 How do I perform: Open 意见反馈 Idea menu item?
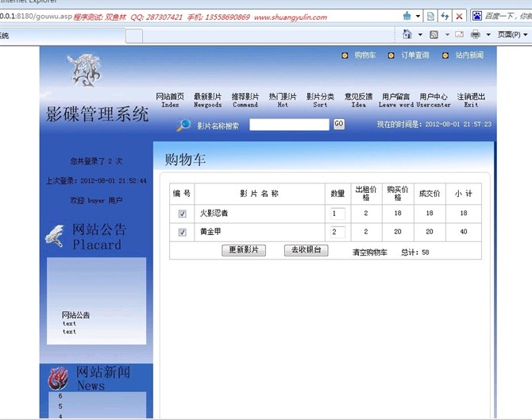359,100
